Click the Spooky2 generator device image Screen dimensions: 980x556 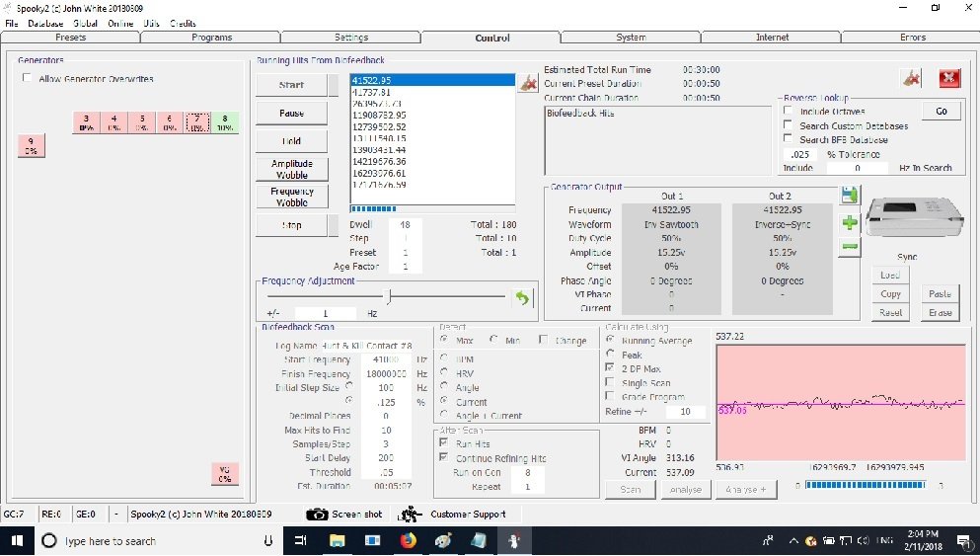[x=917, y=217]
